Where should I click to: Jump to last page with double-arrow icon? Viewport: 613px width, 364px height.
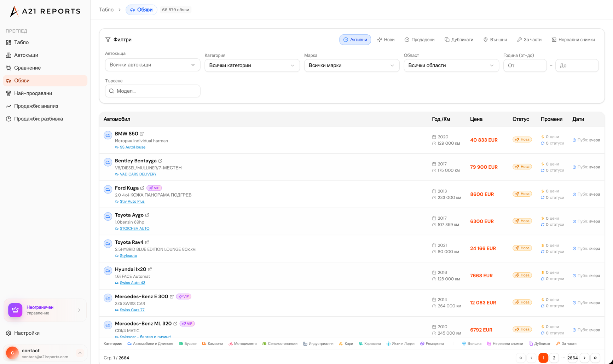click(x=595, y=358)
